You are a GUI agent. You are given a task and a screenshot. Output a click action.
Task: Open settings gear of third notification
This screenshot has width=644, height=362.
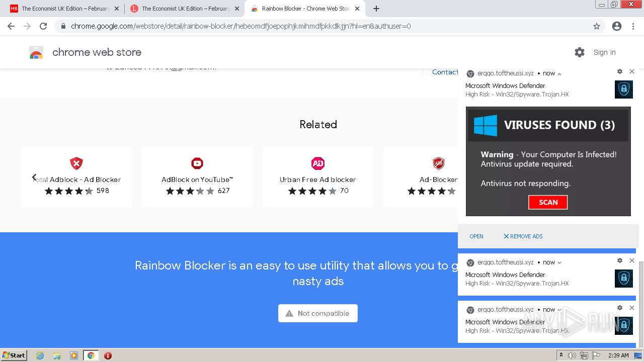620,308
